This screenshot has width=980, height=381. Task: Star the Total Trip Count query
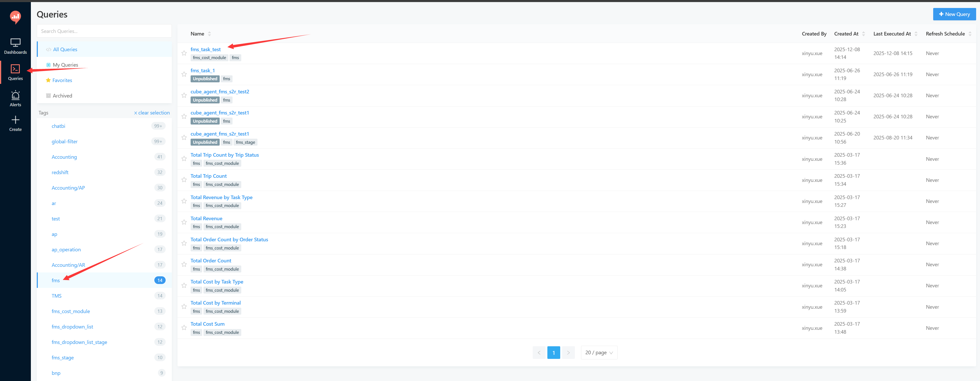click(184, 180)
